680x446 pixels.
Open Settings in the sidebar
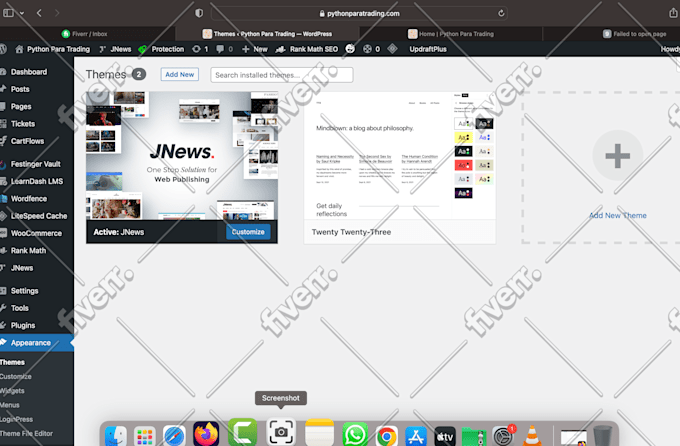click(24, 291)
